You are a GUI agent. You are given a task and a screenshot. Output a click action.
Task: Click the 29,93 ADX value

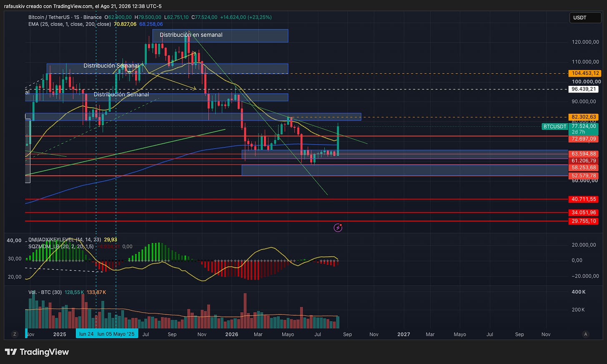tap(110, 239)
